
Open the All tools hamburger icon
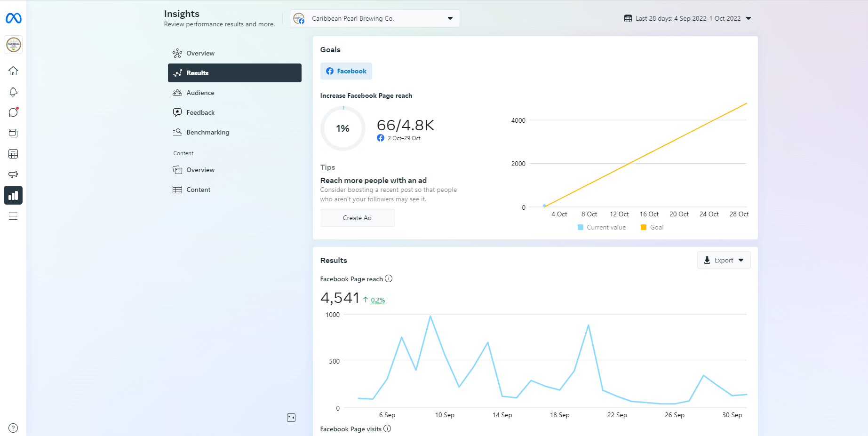(13, 216)
